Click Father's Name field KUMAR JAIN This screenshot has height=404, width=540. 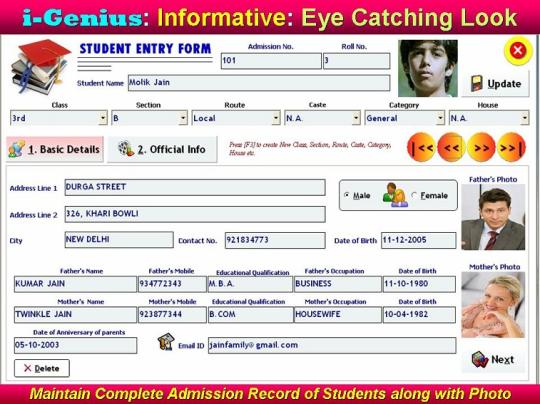(x=75, y=284)
